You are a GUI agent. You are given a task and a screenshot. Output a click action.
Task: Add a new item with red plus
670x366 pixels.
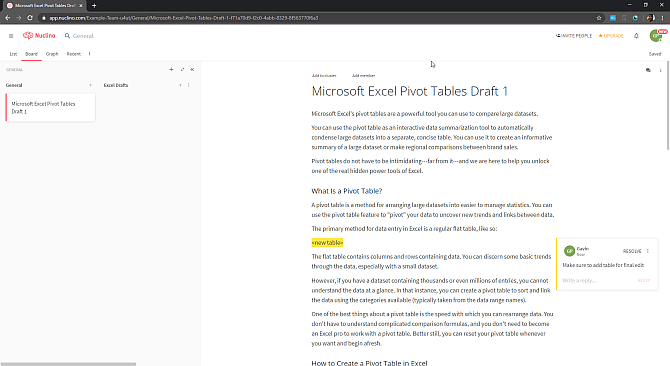171,69
